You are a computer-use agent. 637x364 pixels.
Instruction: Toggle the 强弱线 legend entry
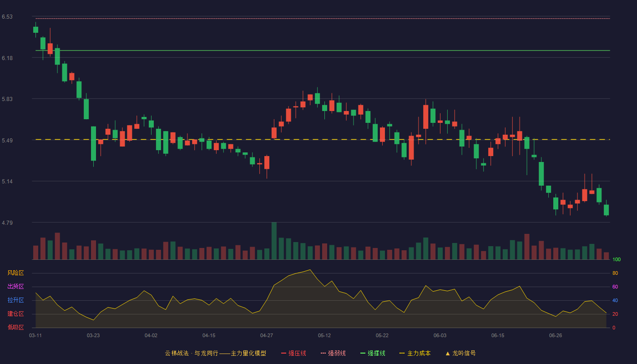(x=333, y=353)
